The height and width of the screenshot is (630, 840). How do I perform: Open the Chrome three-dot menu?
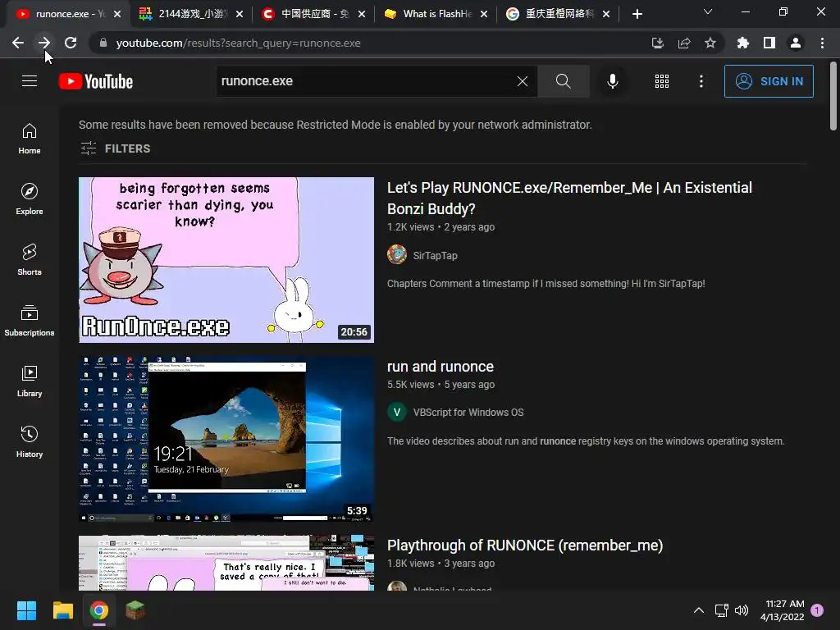822,43
